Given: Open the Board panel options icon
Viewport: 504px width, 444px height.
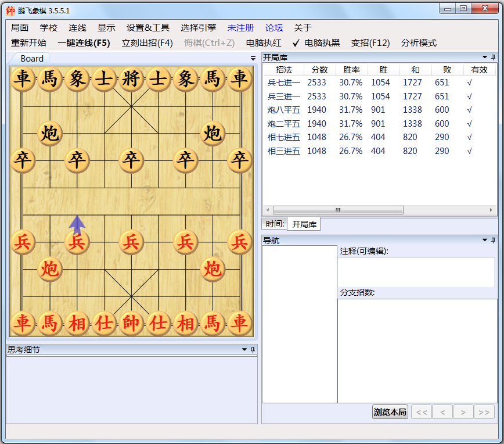Looking at the screenshot, I should pos(253,58).
